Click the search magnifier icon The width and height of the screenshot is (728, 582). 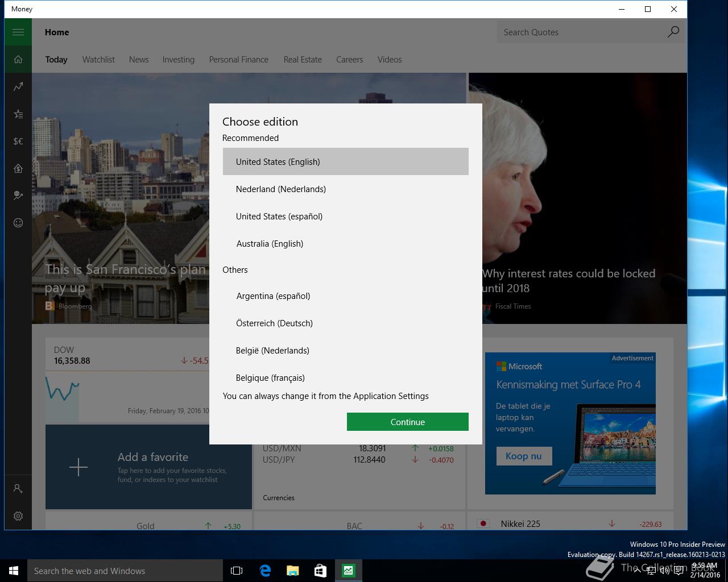(x=673, y=32)
